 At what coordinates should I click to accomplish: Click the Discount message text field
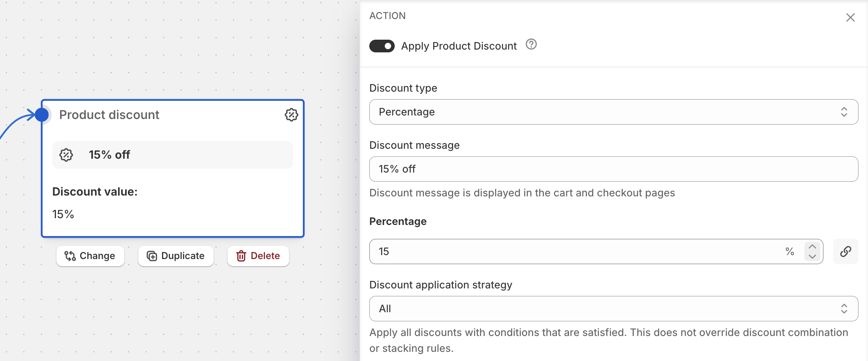coord(613,169)
